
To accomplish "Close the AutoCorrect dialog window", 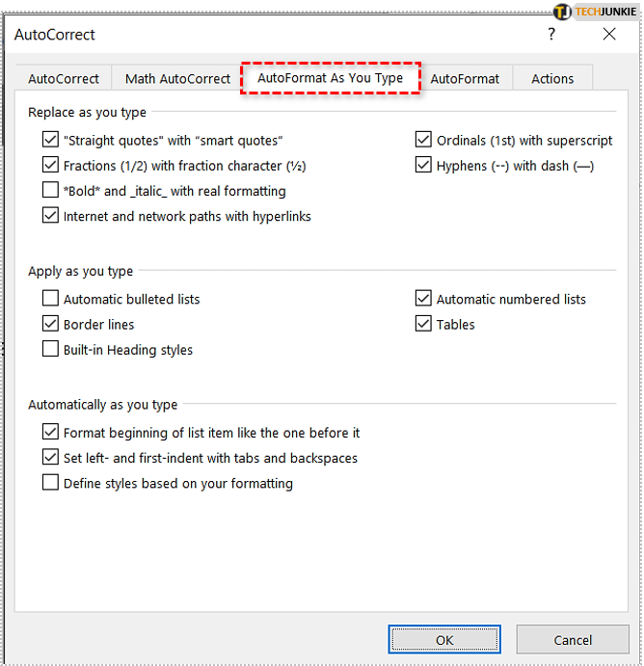I will pyautogui.click(x=608, y=35).
